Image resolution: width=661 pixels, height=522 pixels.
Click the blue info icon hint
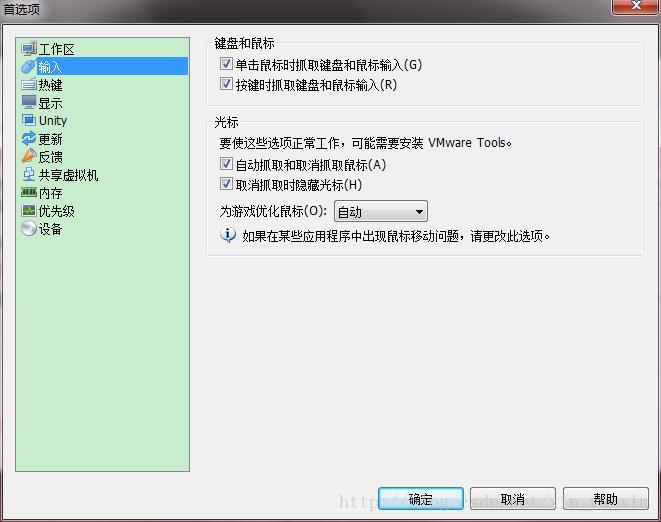[x=228, y=235]
